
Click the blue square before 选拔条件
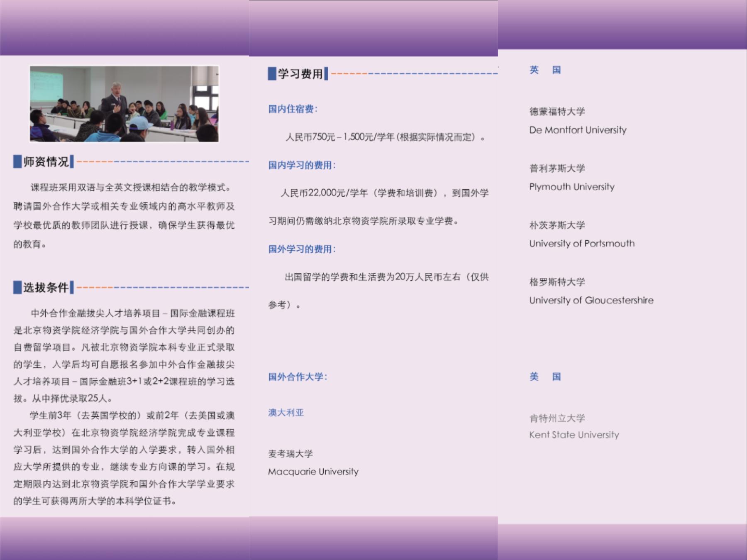pyautogui.click(x=17, y=287)
